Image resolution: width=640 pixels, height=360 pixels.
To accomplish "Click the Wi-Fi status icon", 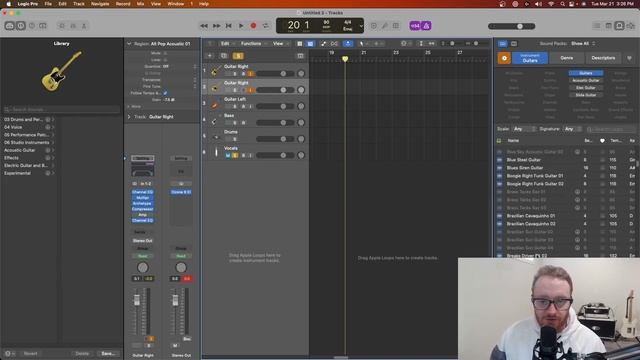I will coord(551,4).
